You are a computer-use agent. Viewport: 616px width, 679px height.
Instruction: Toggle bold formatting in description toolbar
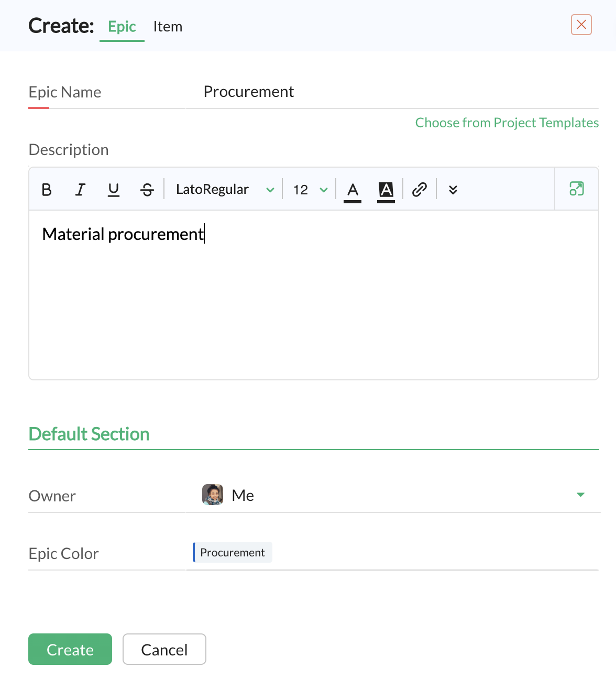(47, 190)
